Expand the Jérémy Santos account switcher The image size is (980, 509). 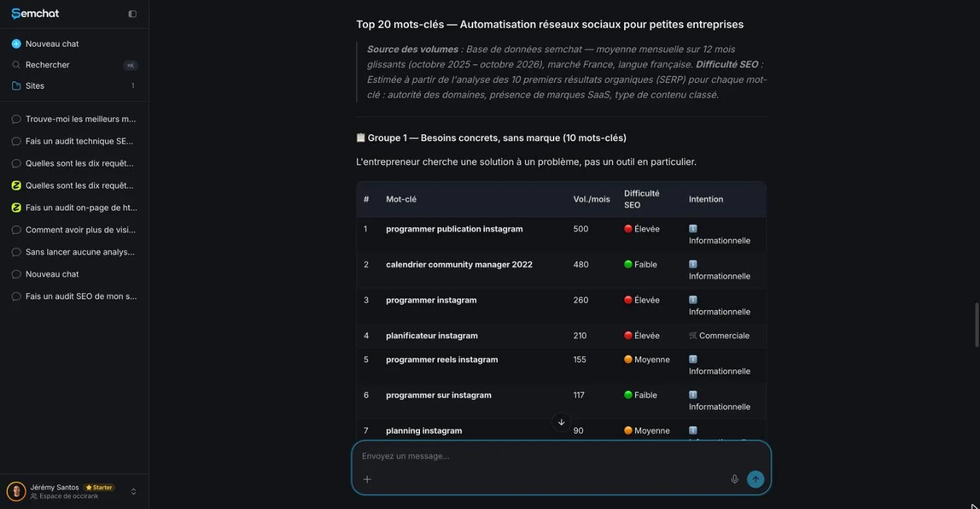(134, 492)
